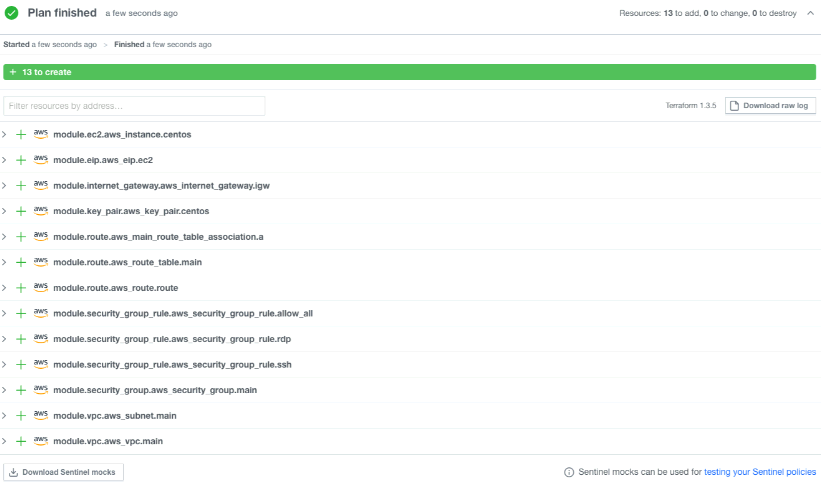This screenshot has width=821, height=486.
Task: Expand module.internet_gateway.aws_internet_gateway.igw chevron
Action: pos(4,186)
